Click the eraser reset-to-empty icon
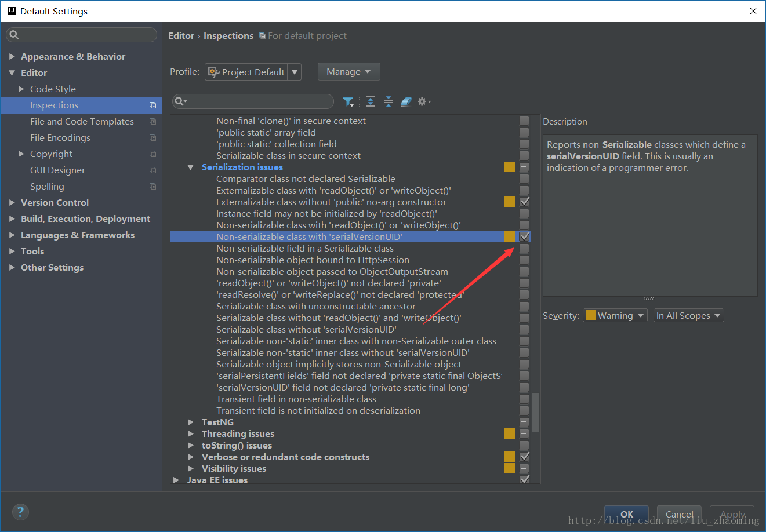This screenshot has height=532, width=766. pyautogui.click(x=406, y=101)
